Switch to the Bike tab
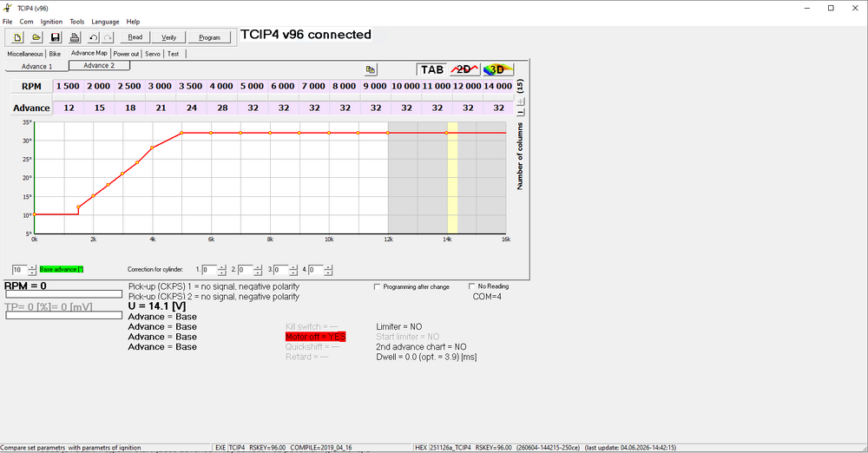 (55, 54)
